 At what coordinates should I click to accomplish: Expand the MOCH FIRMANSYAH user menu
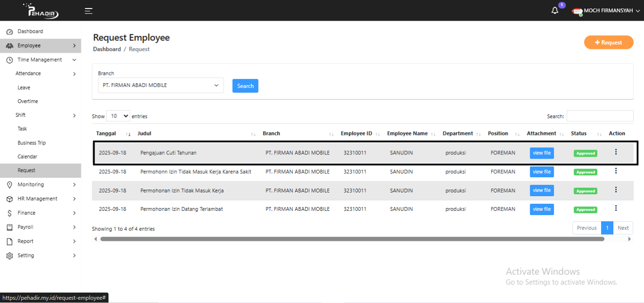tap(611, 11)
